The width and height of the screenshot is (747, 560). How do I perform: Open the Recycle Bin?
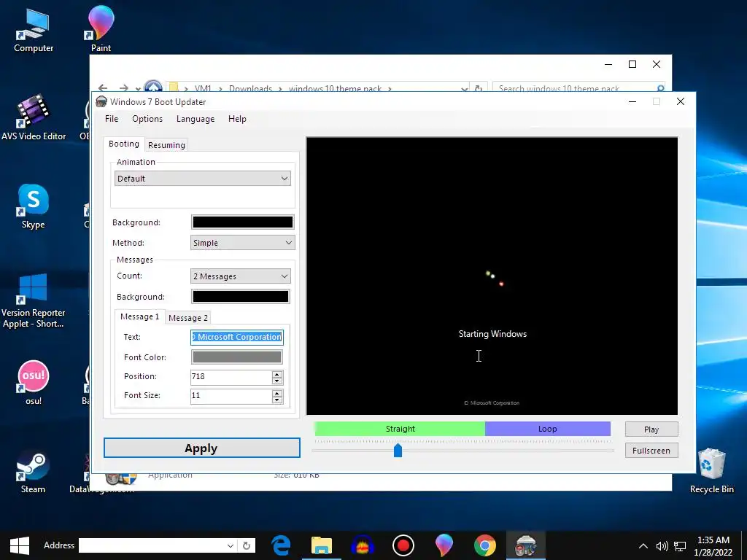711,472
